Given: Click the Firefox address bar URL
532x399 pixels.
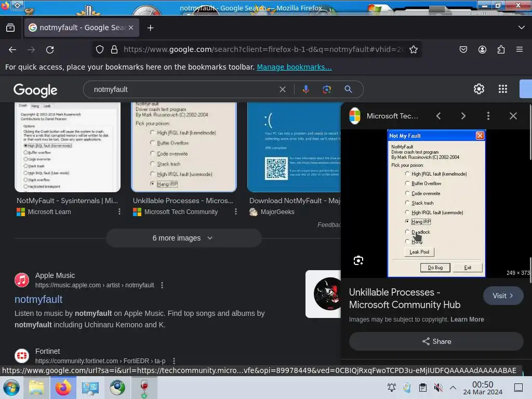Looking at the screenshot, I should pyautogui.click(x=264, y=49).
